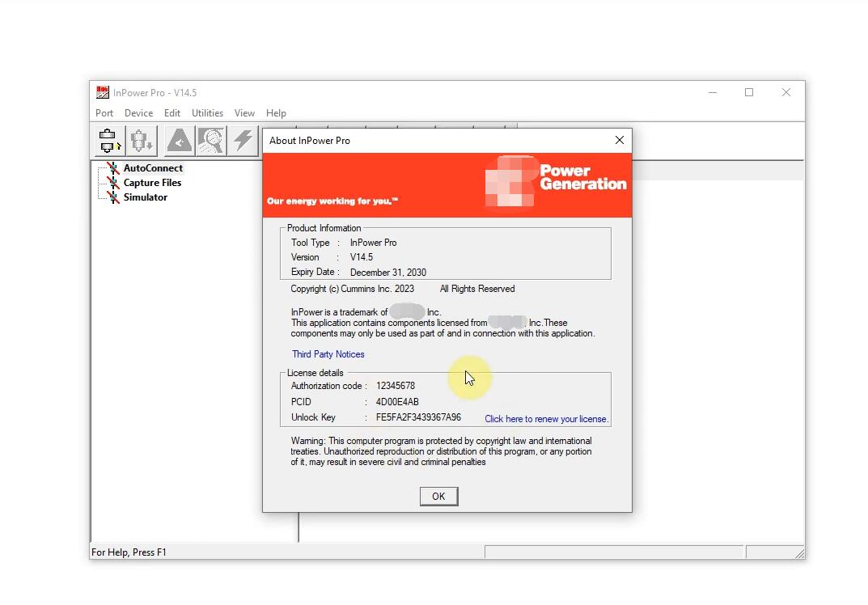Click the connect plug toolbar icon
Viewport: 868px width, 605px height.
109,141
